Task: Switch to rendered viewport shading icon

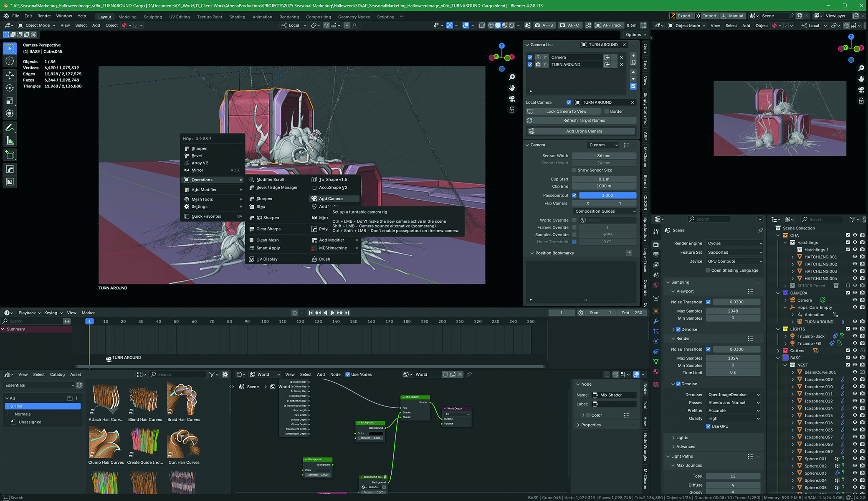Action: click(511, 25)
